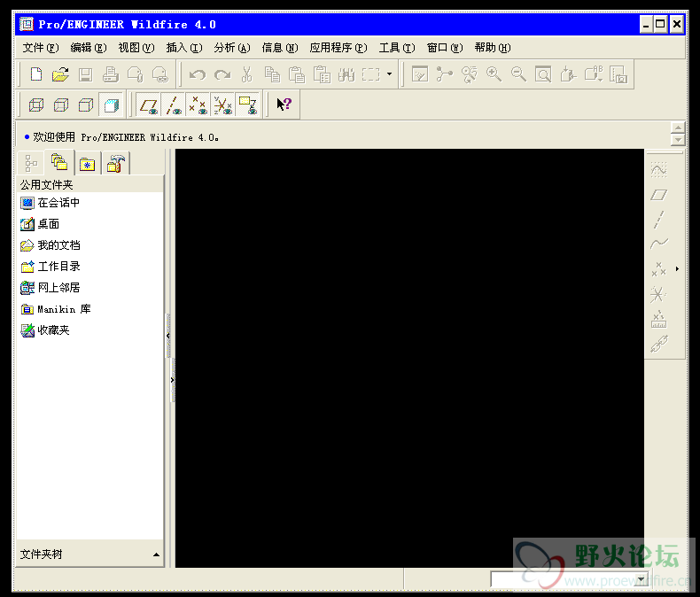
Task: Select 收藏夹 favorites folder
Action: point(45,330)
